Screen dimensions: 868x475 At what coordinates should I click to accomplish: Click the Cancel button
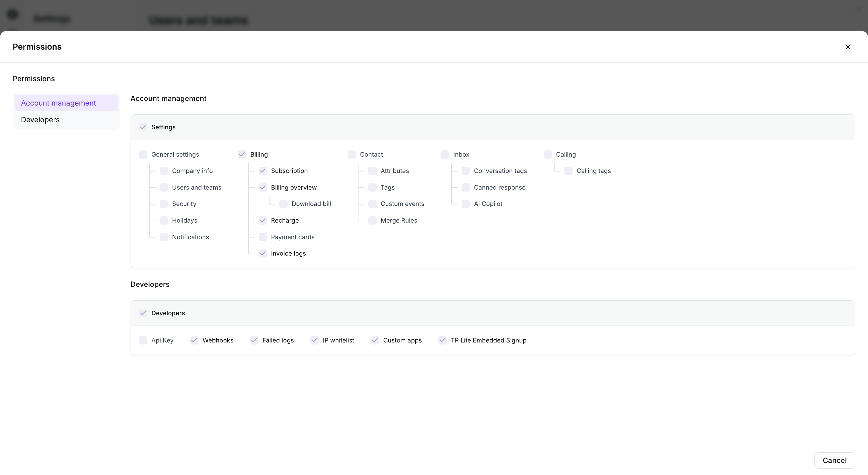tap(834, 460)
